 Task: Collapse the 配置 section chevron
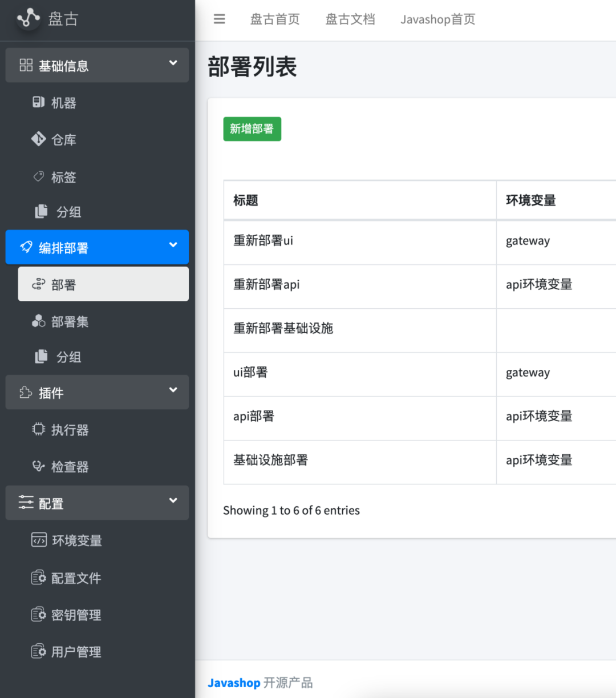pos(173,501)
